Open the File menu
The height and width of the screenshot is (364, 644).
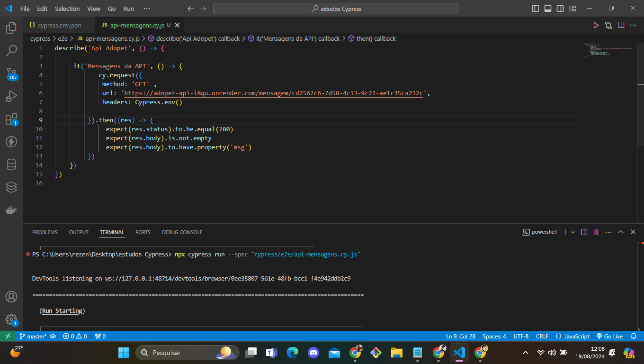[25, 9]
